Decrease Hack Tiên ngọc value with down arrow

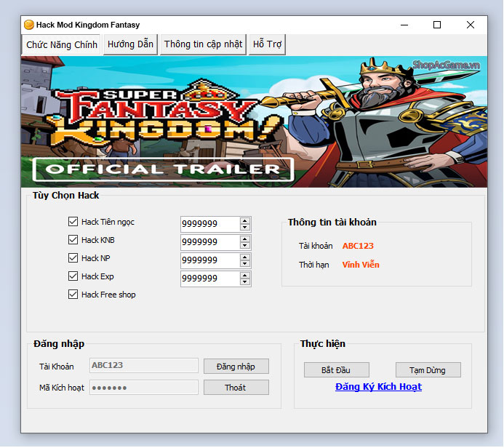245,228
